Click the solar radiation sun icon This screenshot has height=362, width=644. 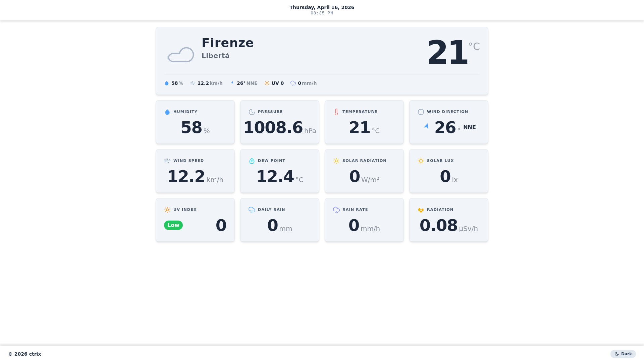(x=336, y=161)
